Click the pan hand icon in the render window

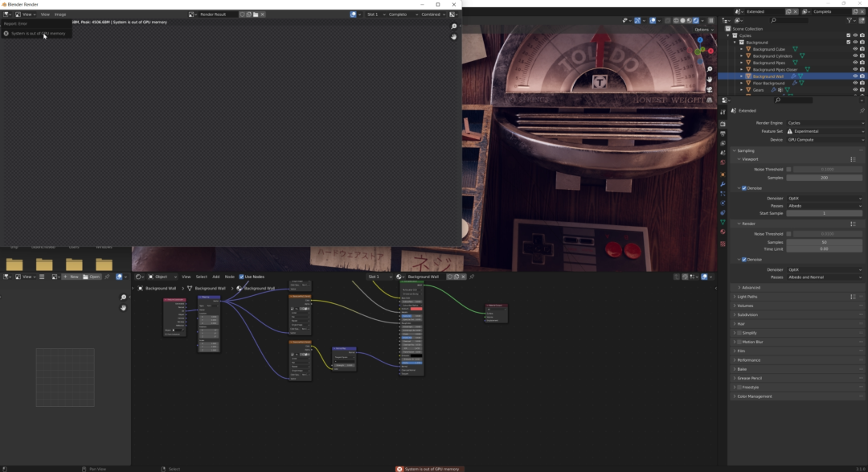pos(454,36)
